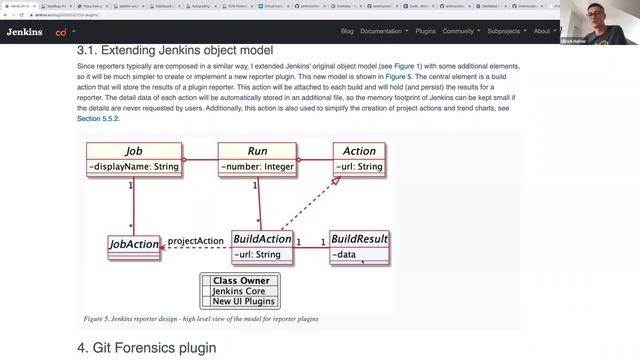Open the Documentation dropdown menu
The image size is (640, 360).
click(x=384, y=31)
